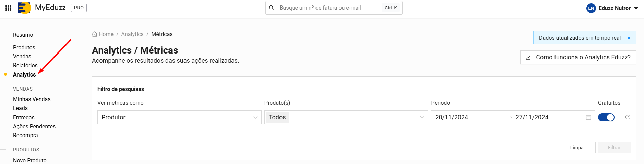This screenshot has height=164, width=644.
Task: Open the calendar icon in Período field
Action: click(588, 117)
